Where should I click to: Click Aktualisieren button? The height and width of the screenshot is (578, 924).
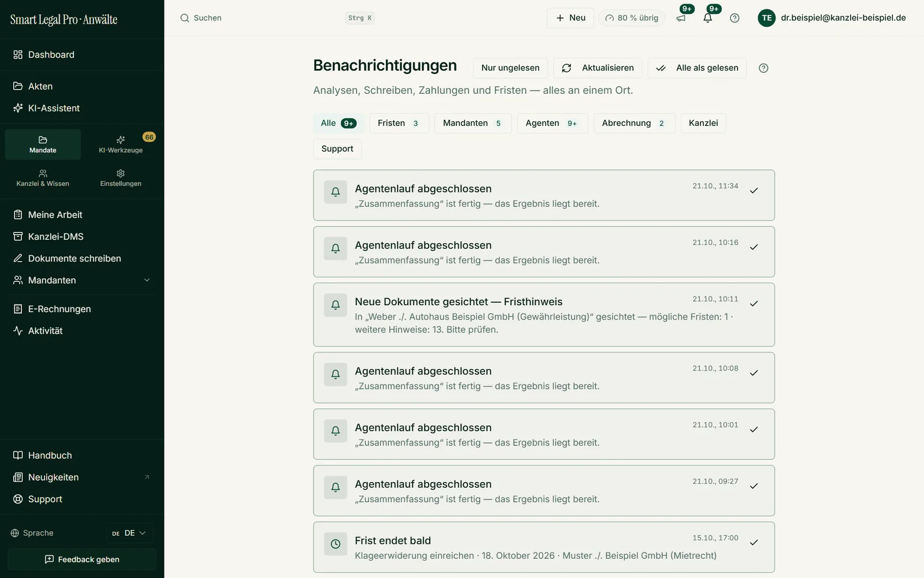tap(598, 68)
